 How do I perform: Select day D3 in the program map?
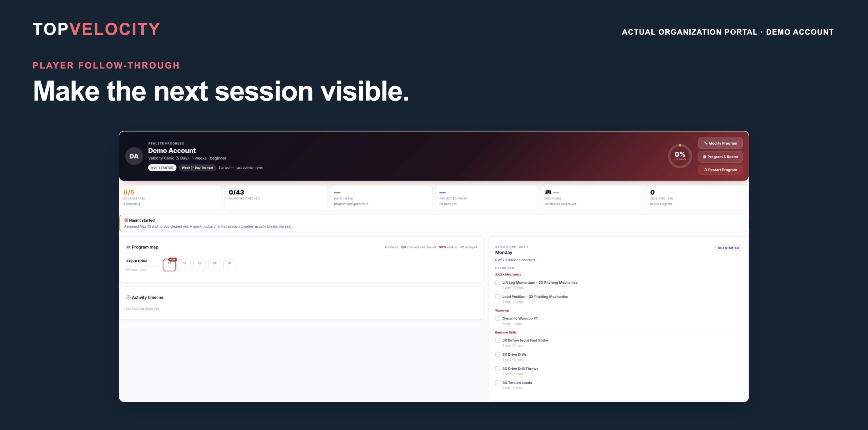click(x=199, y=265)
